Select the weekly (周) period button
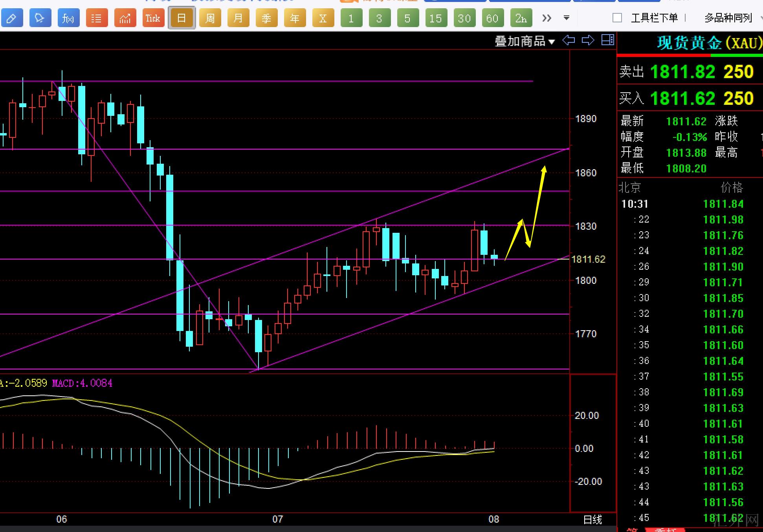The width and height of the screenshot is (763, 532). pyautogui.click(x=210, y=18)
